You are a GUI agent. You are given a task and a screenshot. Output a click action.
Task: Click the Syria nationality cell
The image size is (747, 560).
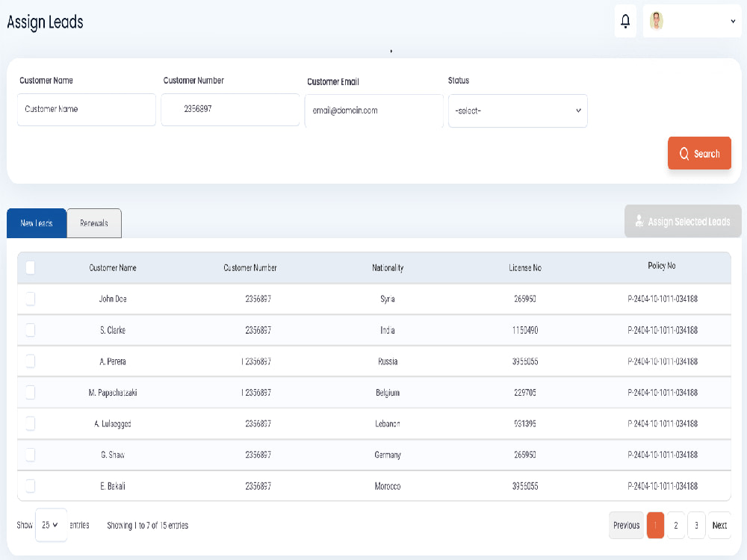pyautogui.click(x=388, y=299)
